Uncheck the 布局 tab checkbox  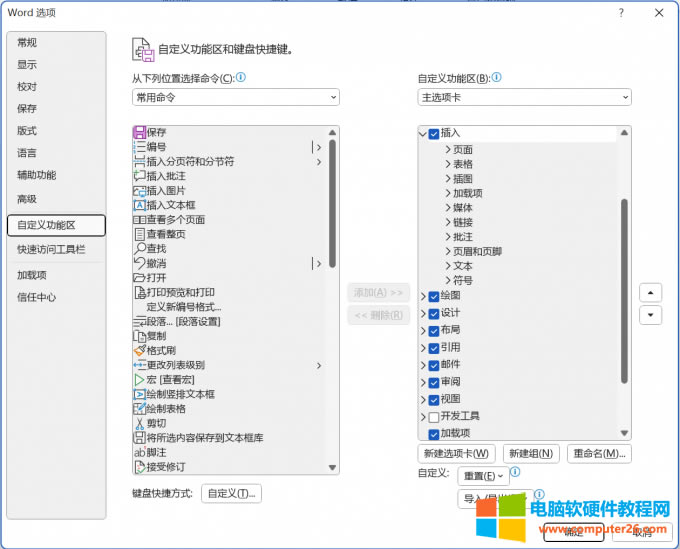pos(434,331)
